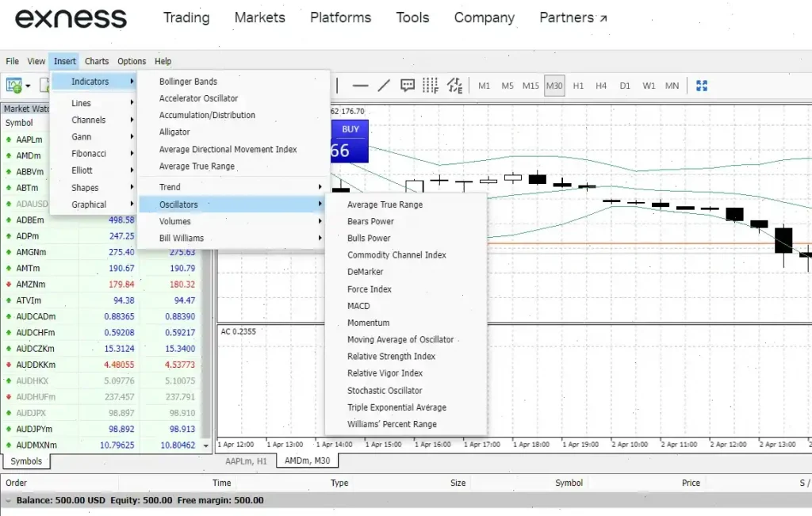The height and width of the screenshot is (516, 812).
Task: Select the Symbols tab in Market Watch
Action: 26,461
